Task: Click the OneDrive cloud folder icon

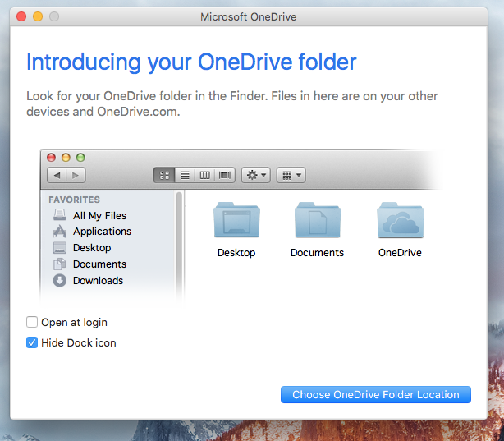Action: pos(401,220)
